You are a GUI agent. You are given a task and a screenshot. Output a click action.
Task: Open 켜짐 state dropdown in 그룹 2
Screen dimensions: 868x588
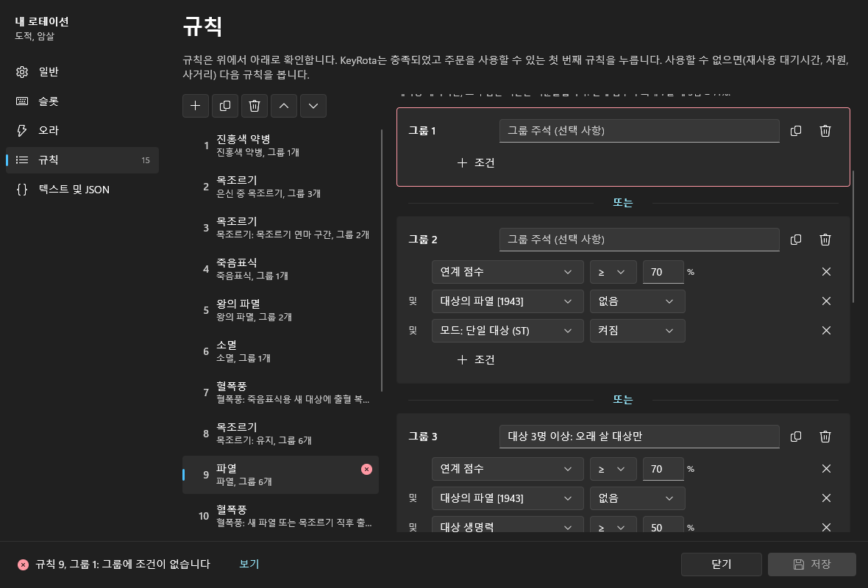point(637,330)
